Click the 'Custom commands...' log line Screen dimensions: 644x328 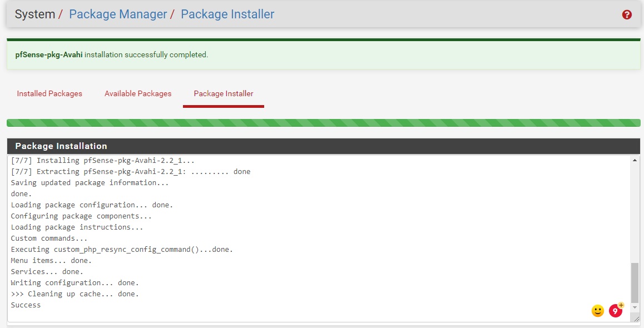click(x=49, y=238)
